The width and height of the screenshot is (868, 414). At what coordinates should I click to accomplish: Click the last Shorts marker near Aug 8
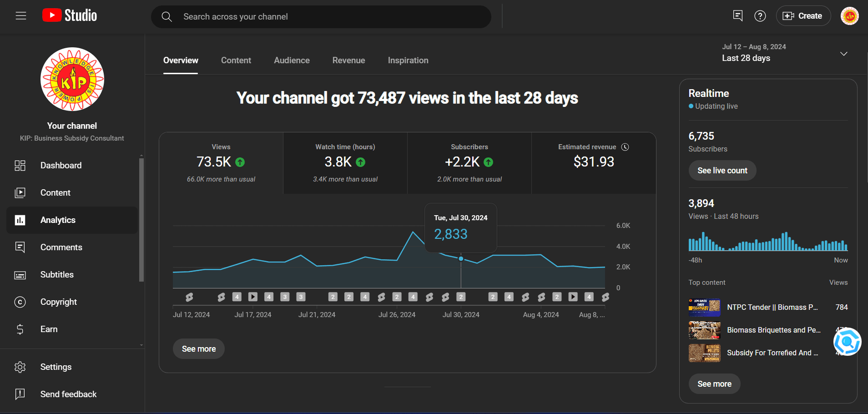(605, 297)
